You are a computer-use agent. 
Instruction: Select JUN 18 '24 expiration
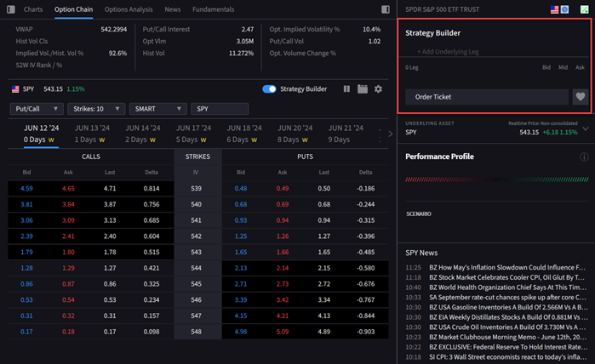click(x=244, y=134)
